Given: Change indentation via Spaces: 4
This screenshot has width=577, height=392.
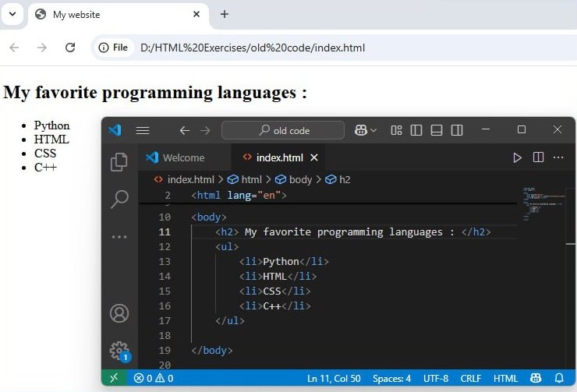Looking at the screenshot, I should tap(391, 379).
